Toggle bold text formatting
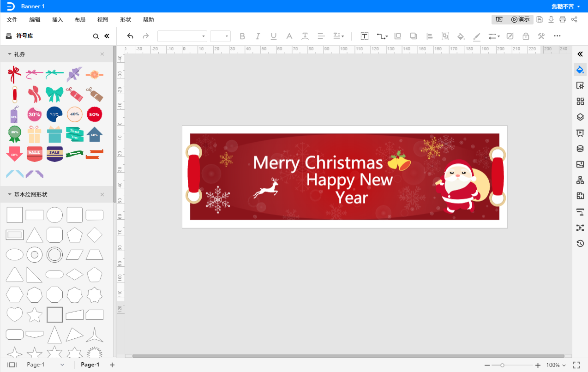 [x=242, y=36]
